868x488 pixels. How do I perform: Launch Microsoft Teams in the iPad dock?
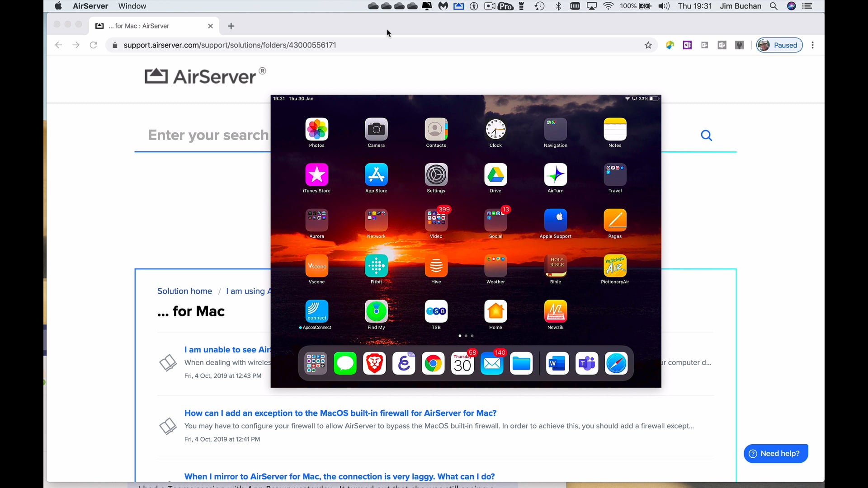point(586,363)
